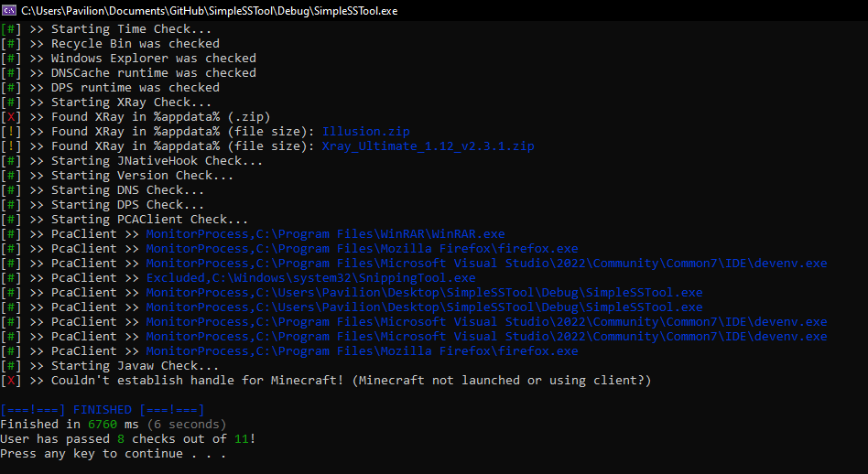Screen dimensions: 868x474
Task: Click the green # marker on Starting Javaw Check
Action: click(10, 366)
